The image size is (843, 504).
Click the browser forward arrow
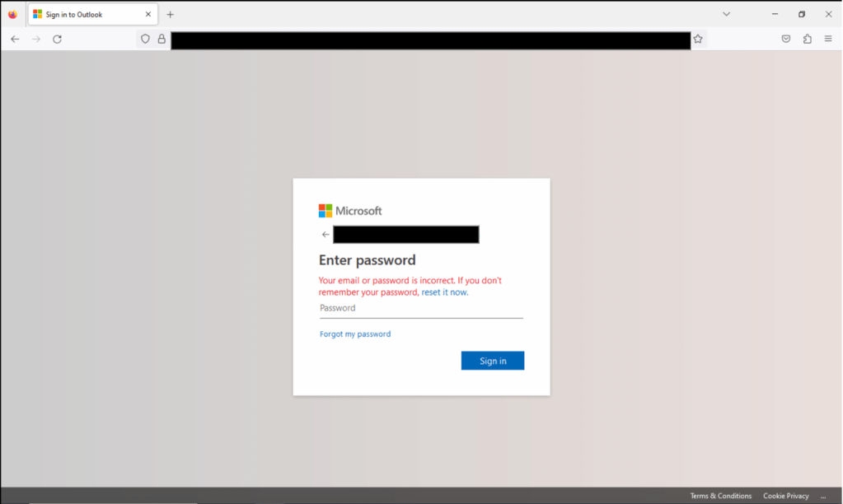(36, 39)
